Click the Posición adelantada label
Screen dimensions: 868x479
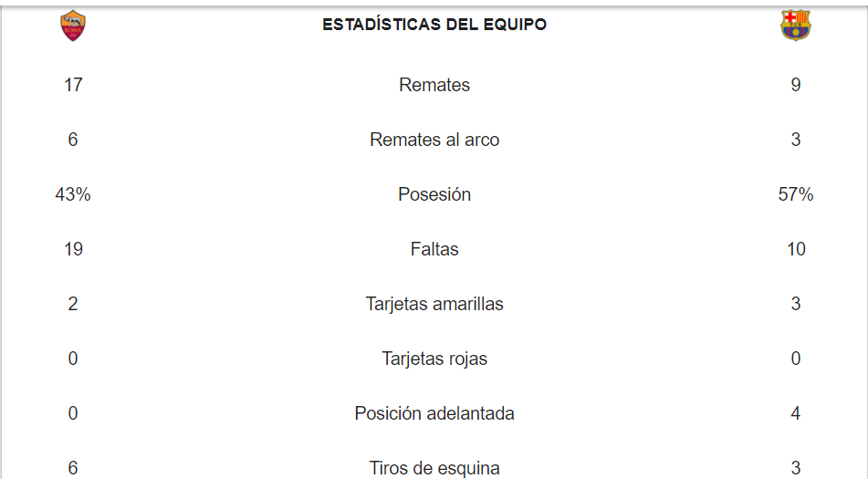coord(434,413)
